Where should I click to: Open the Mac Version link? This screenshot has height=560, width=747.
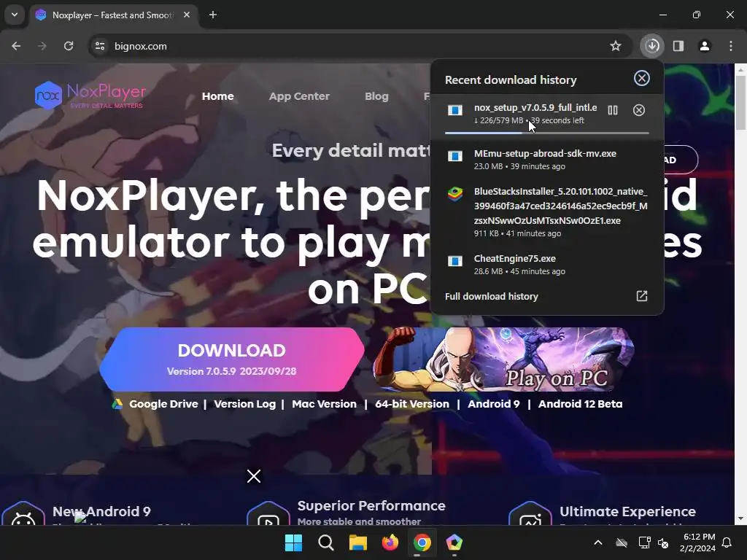click(324, 404)
